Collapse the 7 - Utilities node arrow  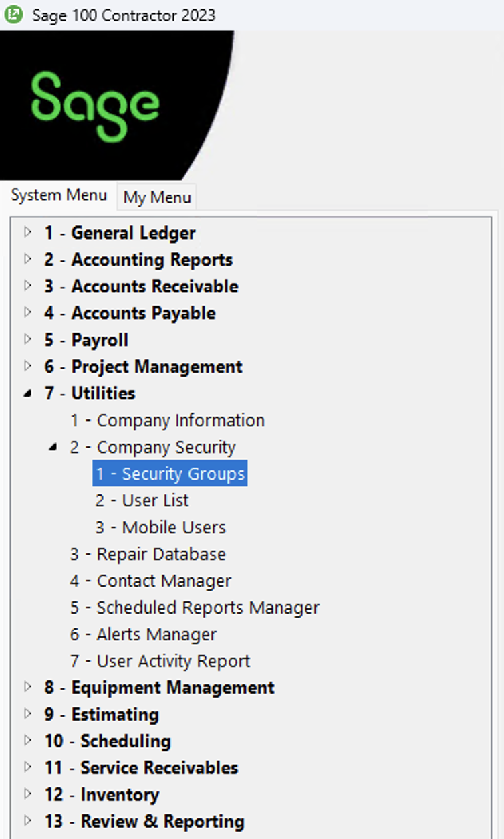click(x=27, y=393)
